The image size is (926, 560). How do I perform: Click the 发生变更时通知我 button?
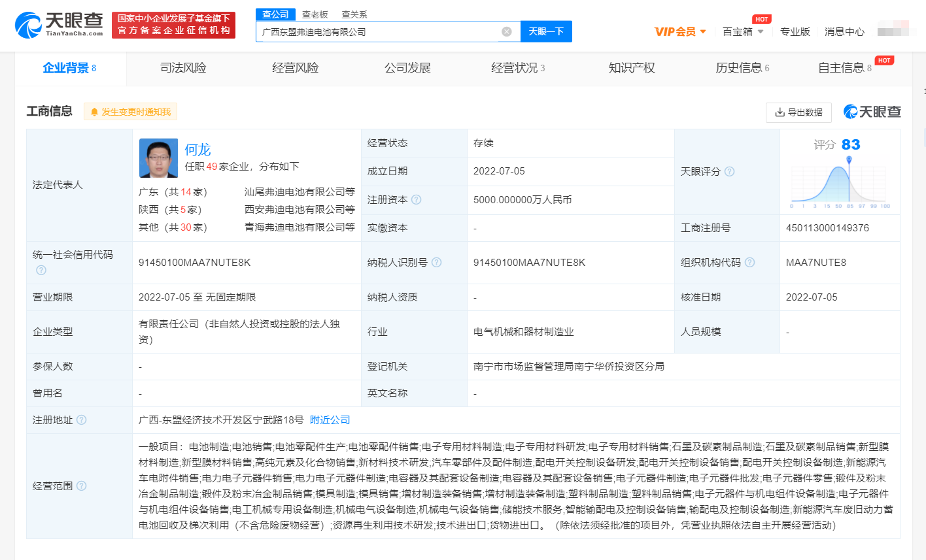pos(130,112)
